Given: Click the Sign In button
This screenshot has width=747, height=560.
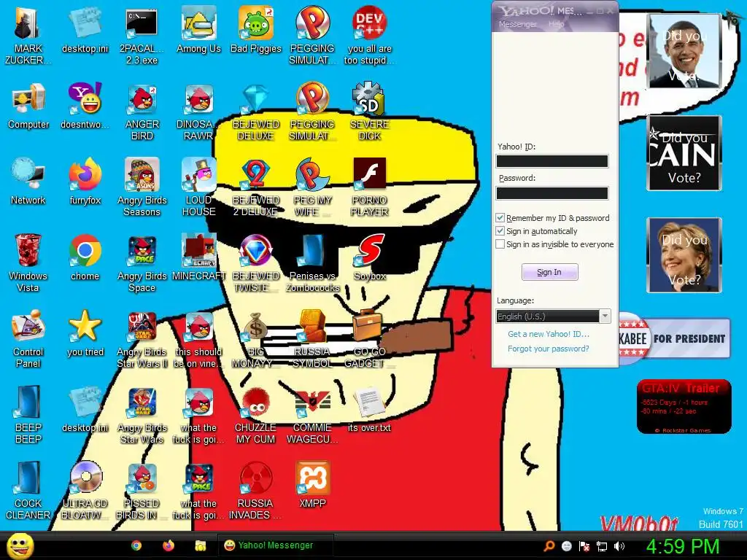Looking at the screenshot, I should (x=550, y=273).
